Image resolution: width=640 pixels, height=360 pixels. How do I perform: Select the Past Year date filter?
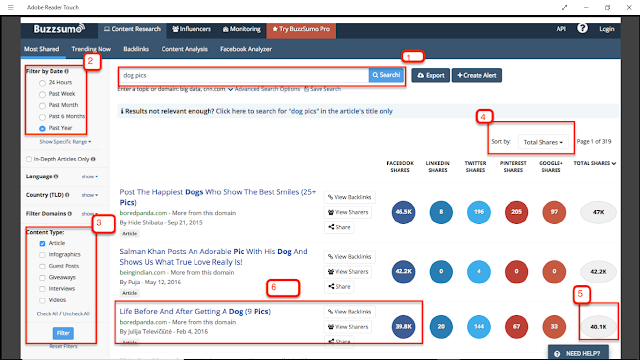(42, 129)
